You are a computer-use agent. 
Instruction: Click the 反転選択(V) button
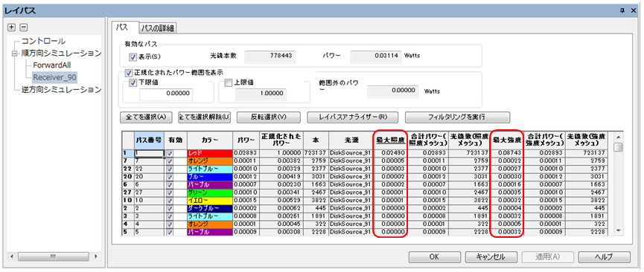pyautogui.click(x=268, y=117)
